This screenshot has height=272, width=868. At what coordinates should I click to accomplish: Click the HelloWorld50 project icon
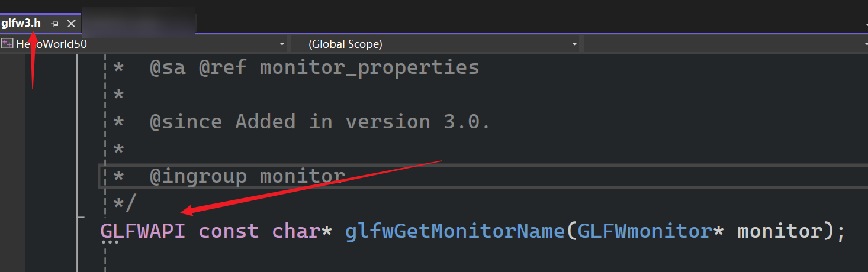click(x=7, y=43)
